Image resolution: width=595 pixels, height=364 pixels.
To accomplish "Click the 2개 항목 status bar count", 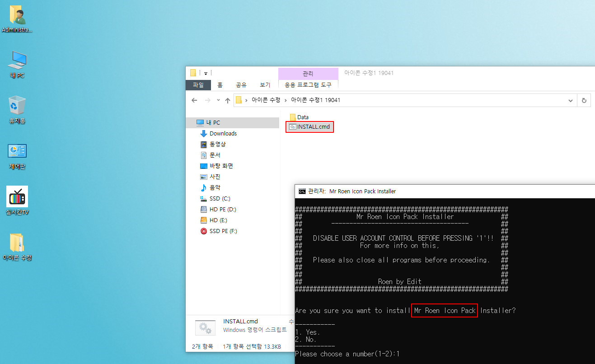I will pyautogui.click(x=202, y=347).
